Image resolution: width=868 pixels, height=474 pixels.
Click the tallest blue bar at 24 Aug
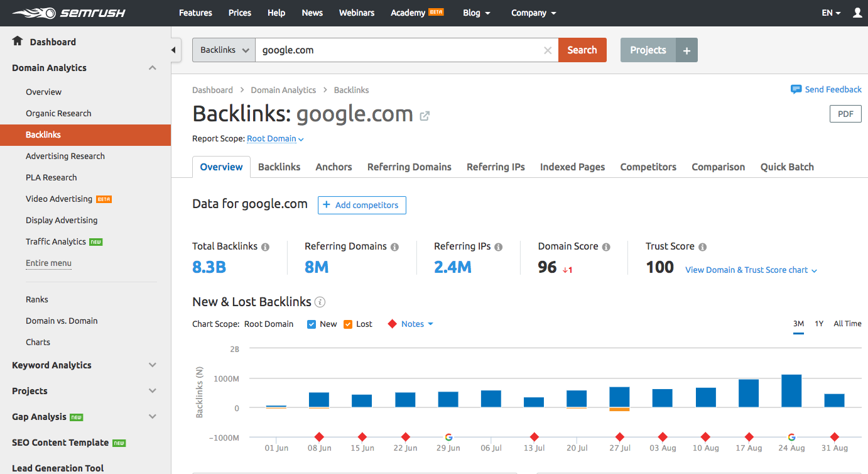click(x=791, y=391)
